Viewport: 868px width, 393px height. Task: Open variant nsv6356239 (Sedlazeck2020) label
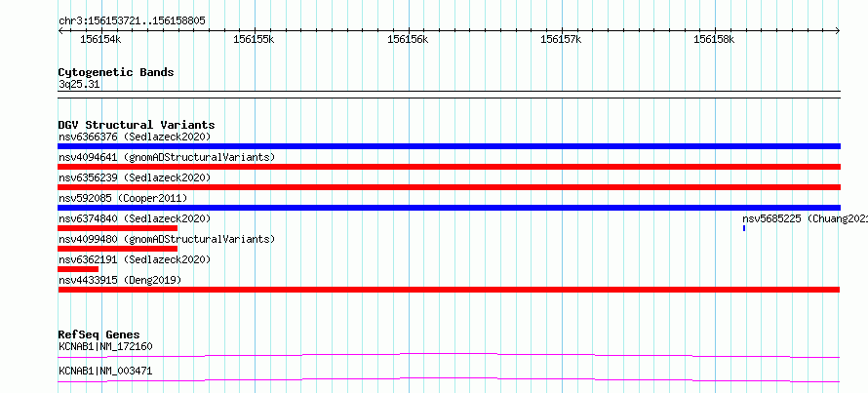135,177
